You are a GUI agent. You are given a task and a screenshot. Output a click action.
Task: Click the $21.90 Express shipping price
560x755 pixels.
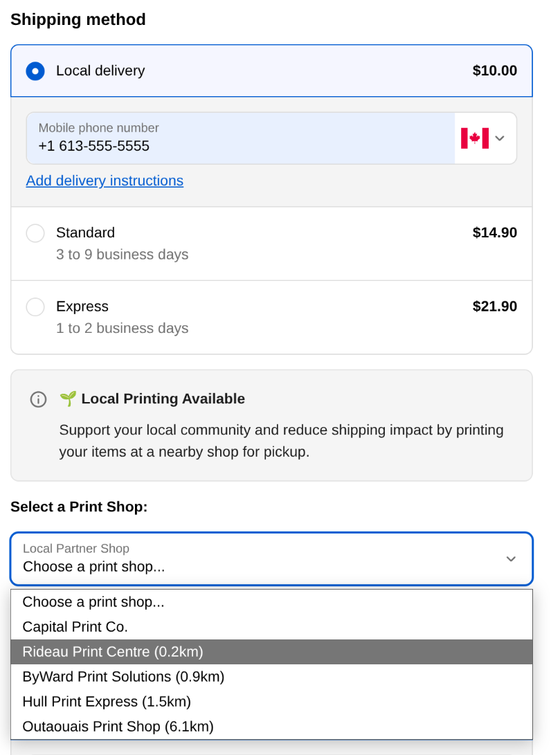[494, 307]
